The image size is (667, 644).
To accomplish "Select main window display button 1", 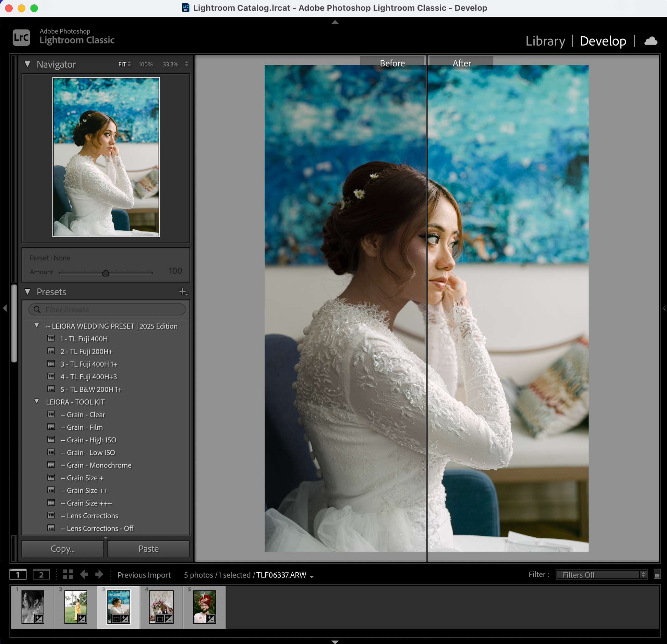I will pos(18,574).
